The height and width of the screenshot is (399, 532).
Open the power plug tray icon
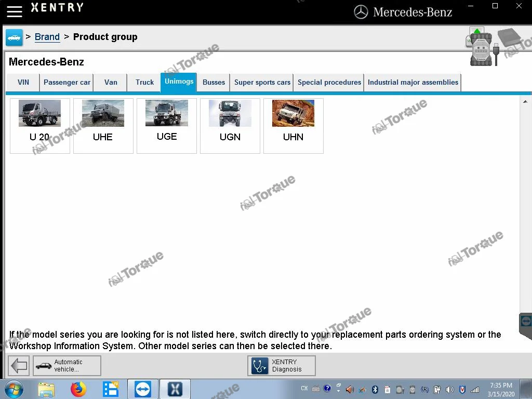tap(437, 390)
